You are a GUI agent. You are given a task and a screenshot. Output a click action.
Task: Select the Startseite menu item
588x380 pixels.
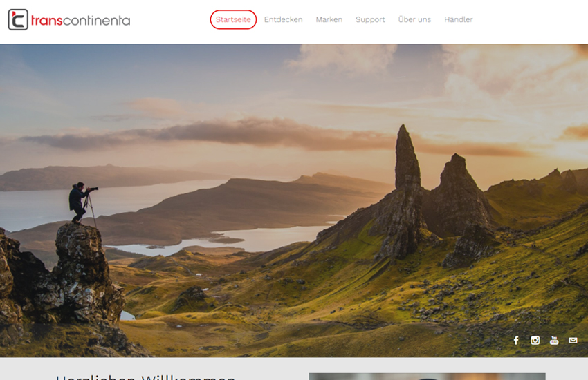tap(233, 19)
